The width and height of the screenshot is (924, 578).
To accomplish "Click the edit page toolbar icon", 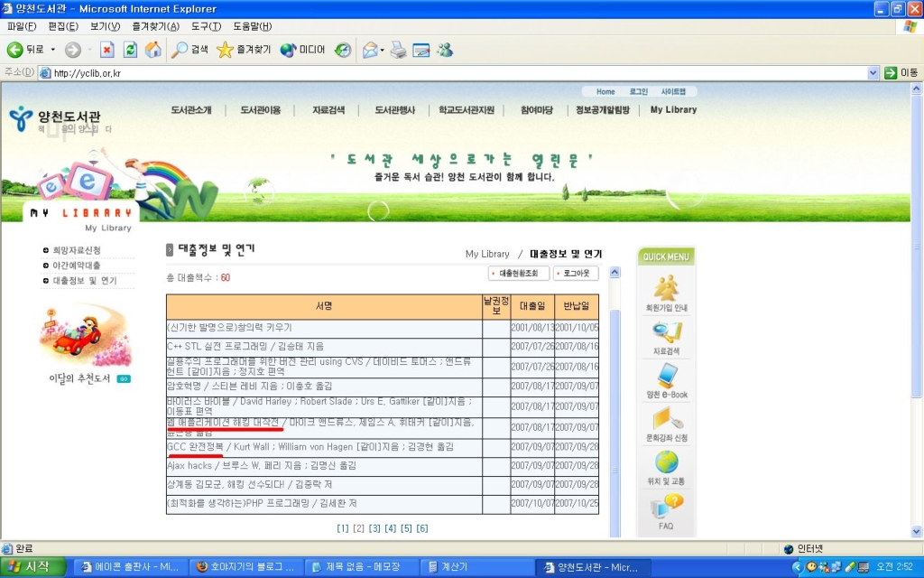I will point(421,51).
